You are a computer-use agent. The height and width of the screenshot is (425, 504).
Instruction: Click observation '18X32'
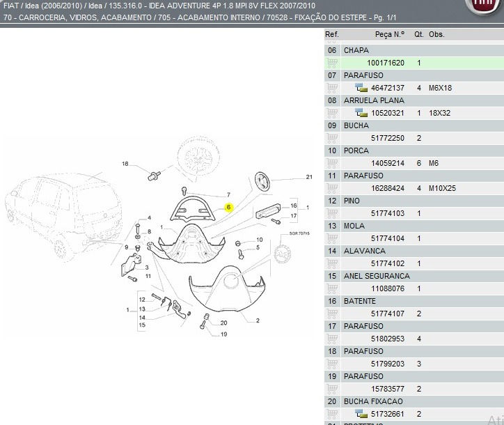point(439,113)
